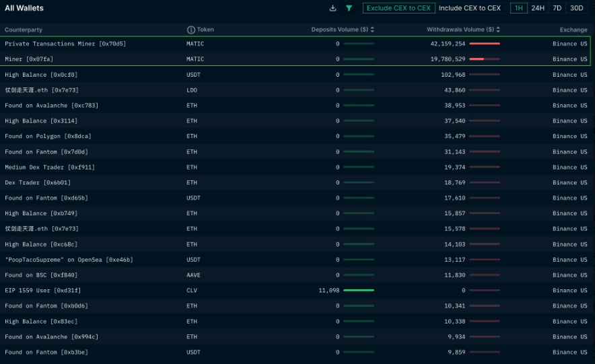Viewport: 595px width, 364px height.
Task: Open Medium Dex Trader [0xf911]
Action: [x=50, y=168]
